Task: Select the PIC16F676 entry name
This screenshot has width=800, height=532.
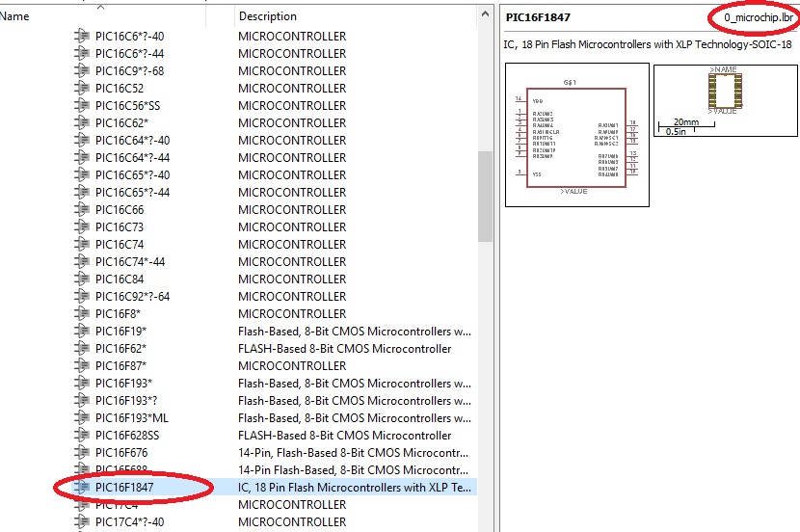Action: (x=121, y=452)
